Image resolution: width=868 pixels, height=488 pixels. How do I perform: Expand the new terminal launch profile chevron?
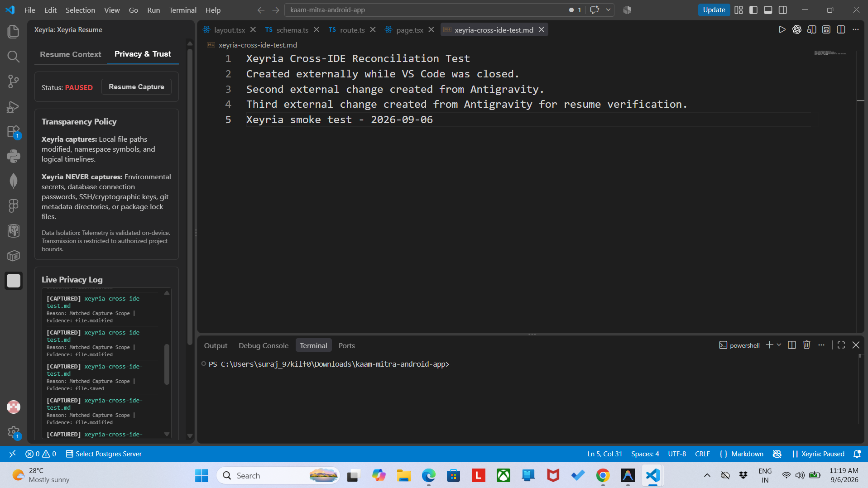coord(779,345)
